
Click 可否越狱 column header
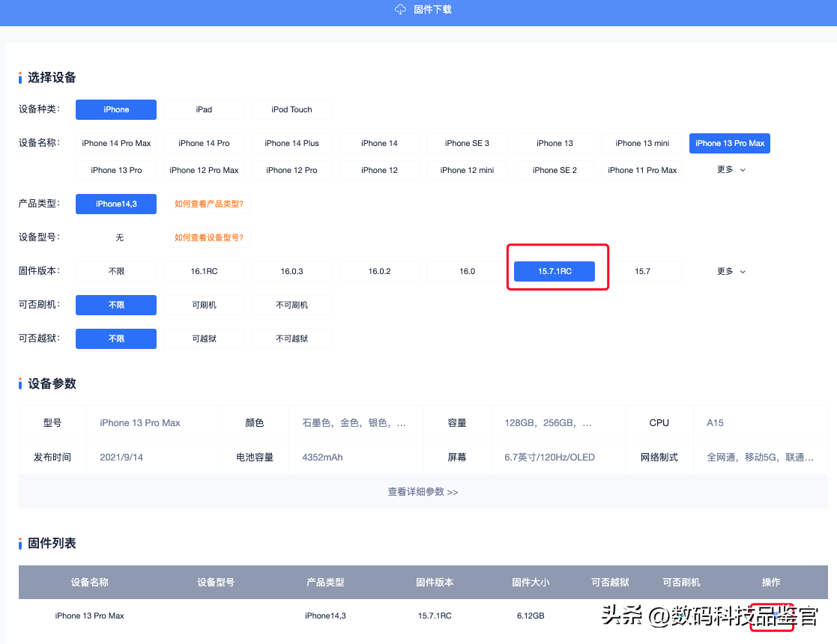click(610, 582)
